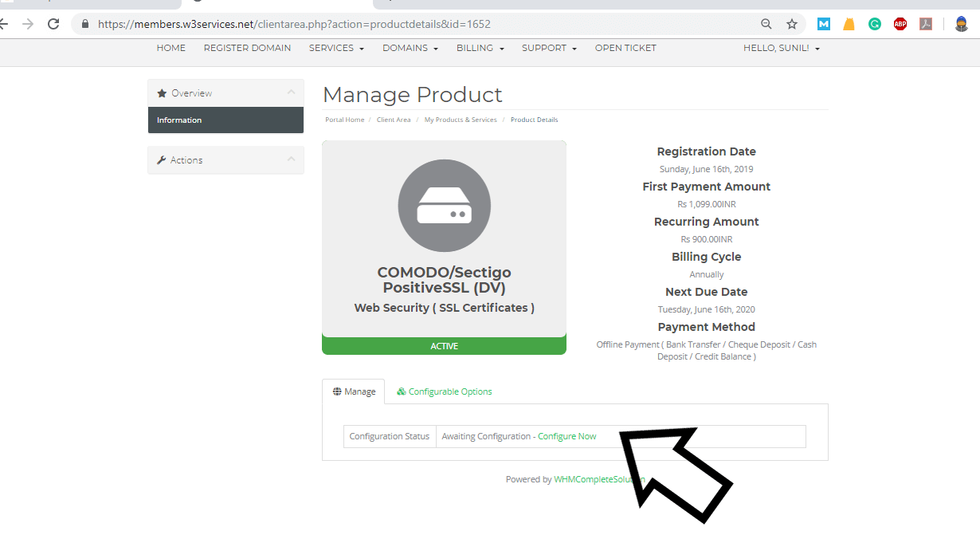Open the OPEN TICKET page
Image resolution: width=980 pixels, height=539 pixels.
625,48
